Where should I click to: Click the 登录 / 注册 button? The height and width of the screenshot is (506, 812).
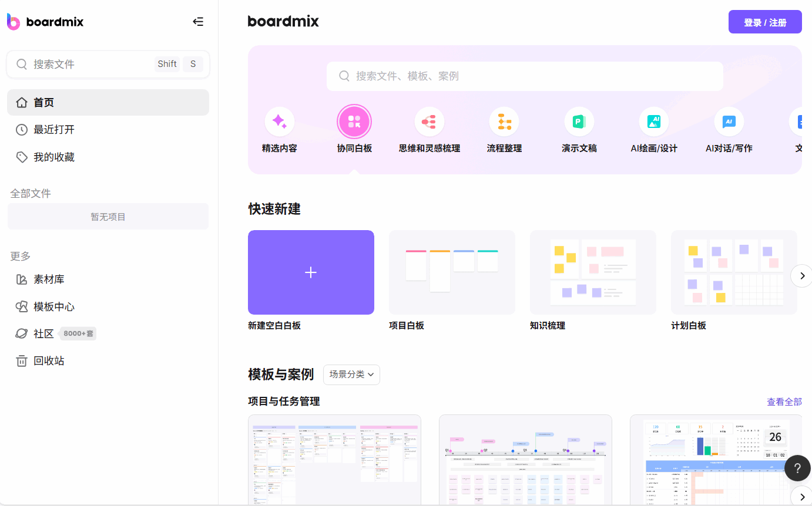coord(765,22)
